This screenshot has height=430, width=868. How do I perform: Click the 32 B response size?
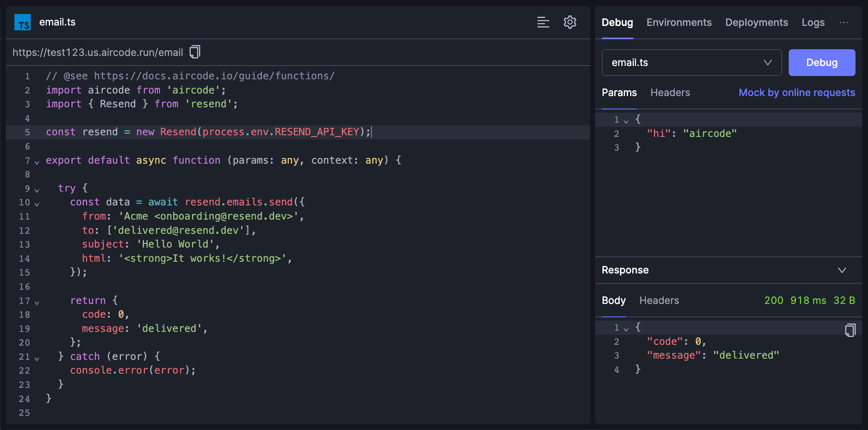coord(844,301)
